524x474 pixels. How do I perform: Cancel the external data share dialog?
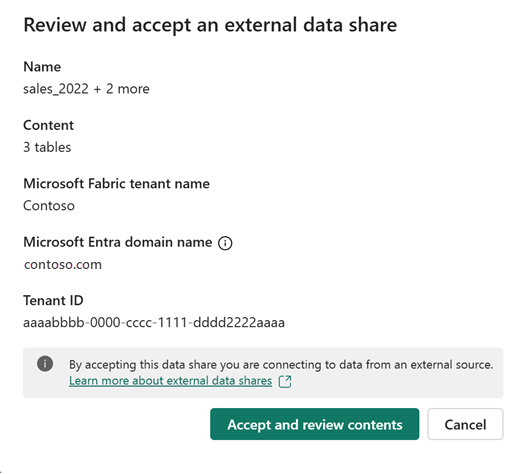pyautogui.click(x=465, y=424)
